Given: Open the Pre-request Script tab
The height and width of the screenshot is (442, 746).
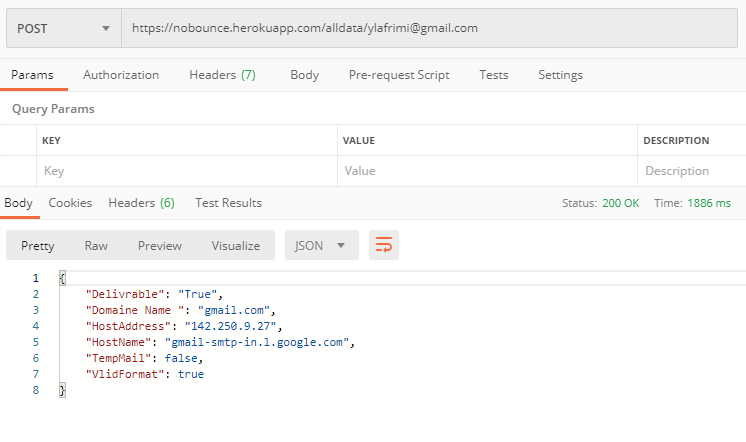Looking at the screenshot, I should (x=399, y=75).
